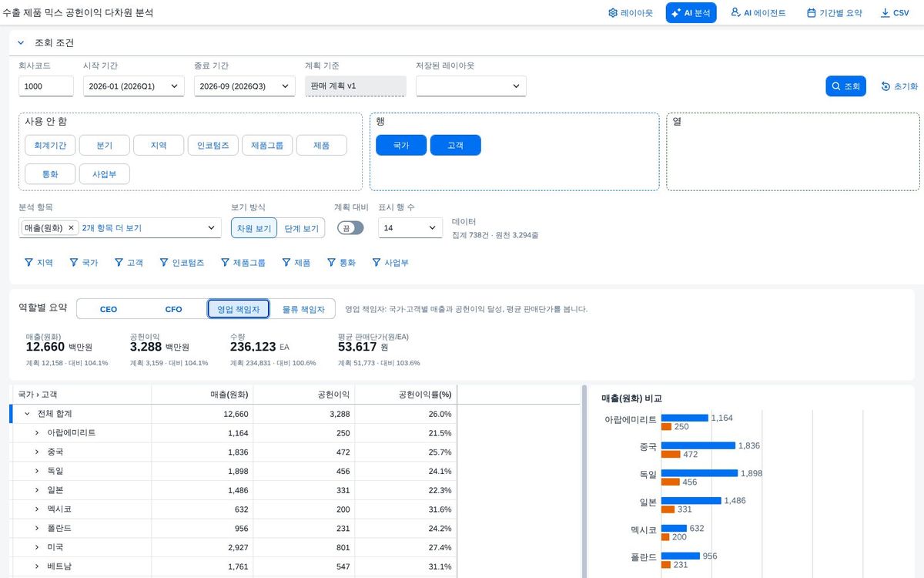Select the 물류 책임자 role tab
Viewport: 924px width, 578px height.
tap(303, 309)
